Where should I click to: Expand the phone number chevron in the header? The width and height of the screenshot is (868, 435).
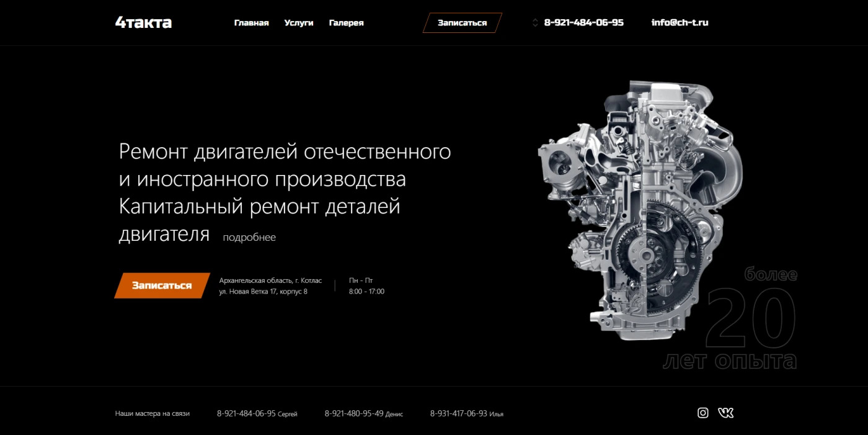tap(535, 23)
